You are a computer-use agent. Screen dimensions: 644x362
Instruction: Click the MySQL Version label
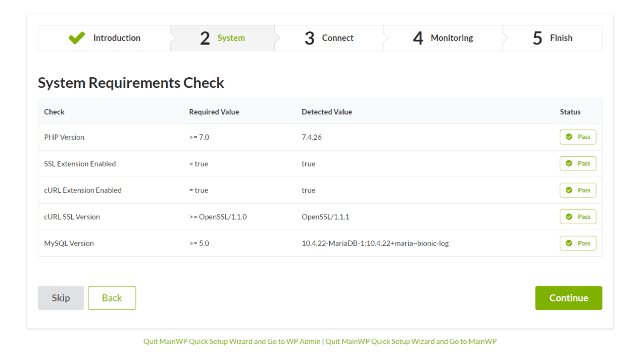69,243
